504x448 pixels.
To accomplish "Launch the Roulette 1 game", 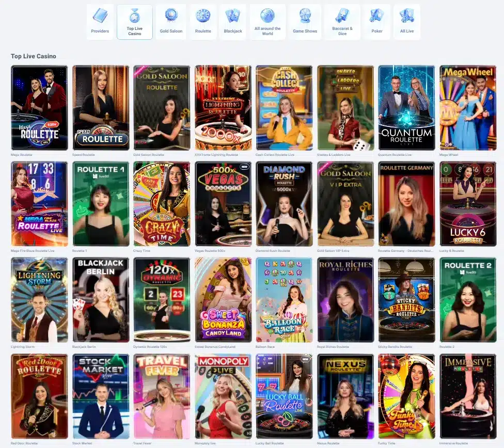I will click(x=101, y=204).
